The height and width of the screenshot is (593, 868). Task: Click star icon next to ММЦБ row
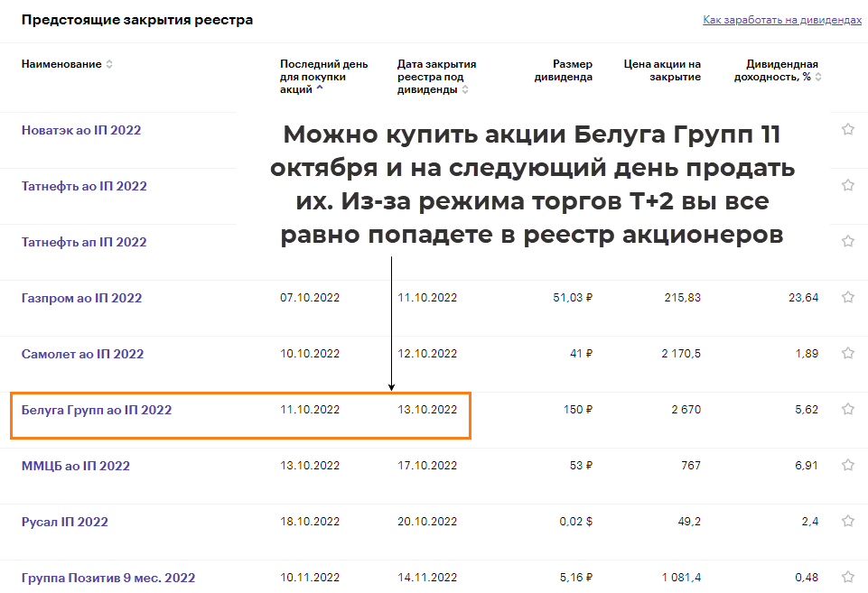tap(847, 465)
